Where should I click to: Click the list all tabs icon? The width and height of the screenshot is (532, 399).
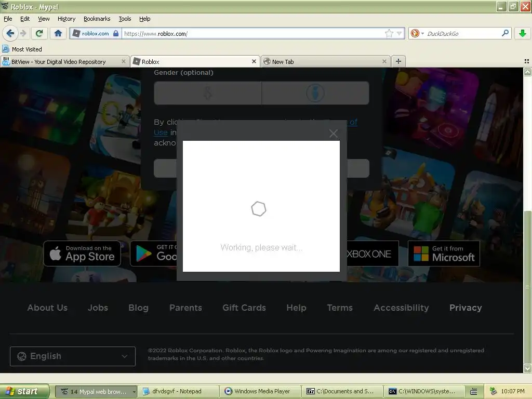pyautogui.click(x=527, y=61)
